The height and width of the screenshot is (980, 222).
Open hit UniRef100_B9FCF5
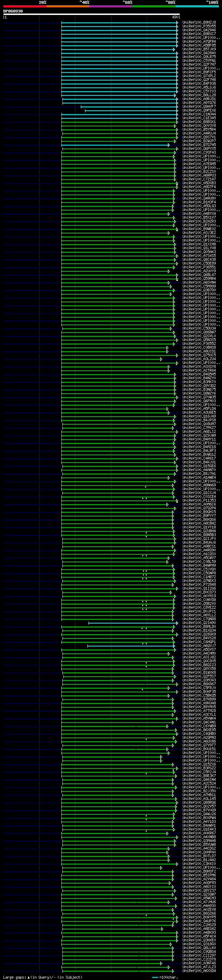[x=199, y=72]
